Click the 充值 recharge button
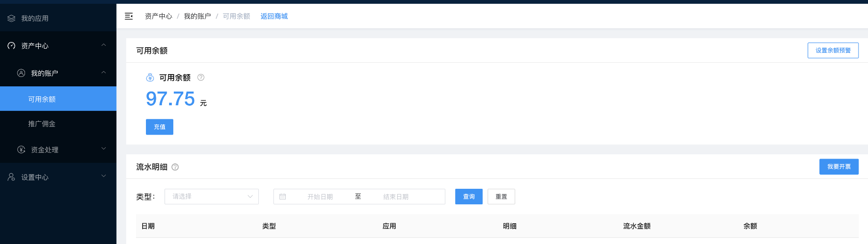The width and height of the screenshot is (868, 244). (x=160, y=127)
